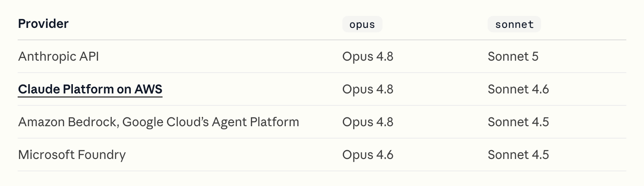Screen dimensions: 644x186
Task: Click Opus 4.8 in the Anthropic API row
Action: (x=367, y=57)
